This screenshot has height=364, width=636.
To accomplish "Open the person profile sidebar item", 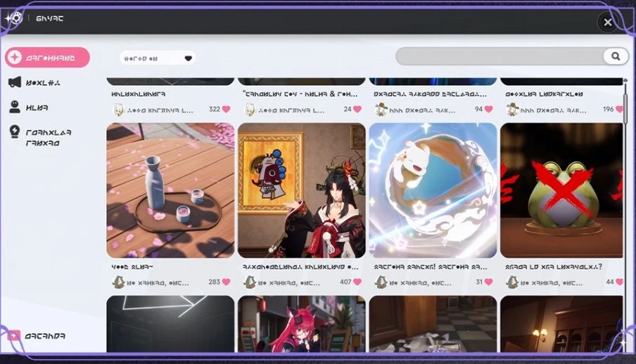I will point(28,108).
